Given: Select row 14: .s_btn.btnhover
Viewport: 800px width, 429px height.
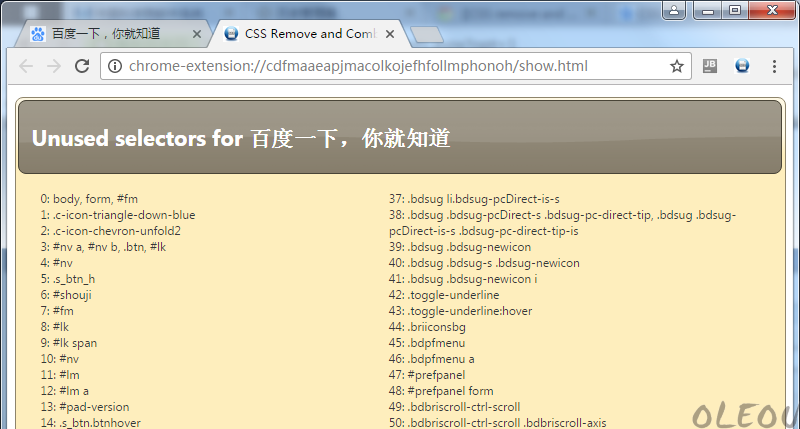Looking at the screenshot, I should (91, 423).
